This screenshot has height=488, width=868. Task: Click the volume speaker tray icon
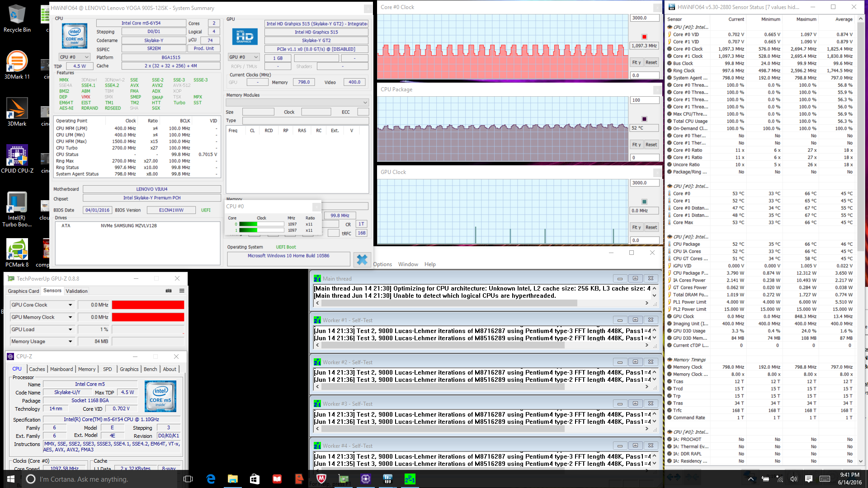point(794,479)
